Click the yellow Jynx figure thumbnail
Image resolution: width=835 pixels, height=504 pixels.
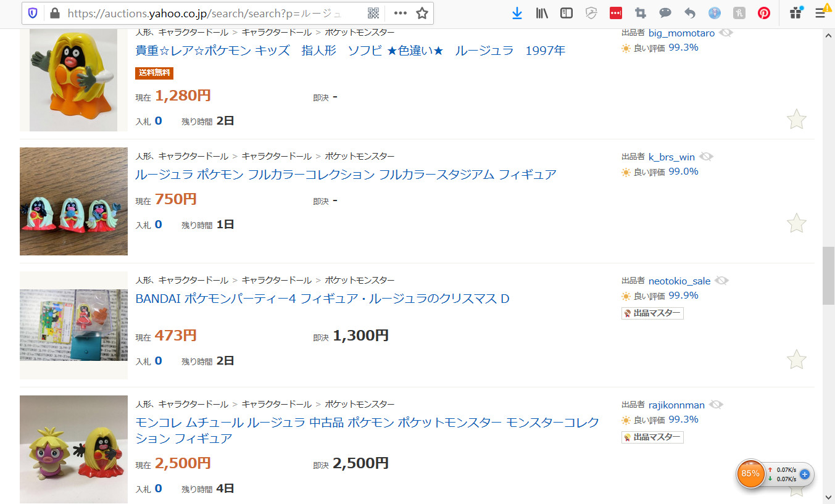pyautogui.click(x=73, y=80)
